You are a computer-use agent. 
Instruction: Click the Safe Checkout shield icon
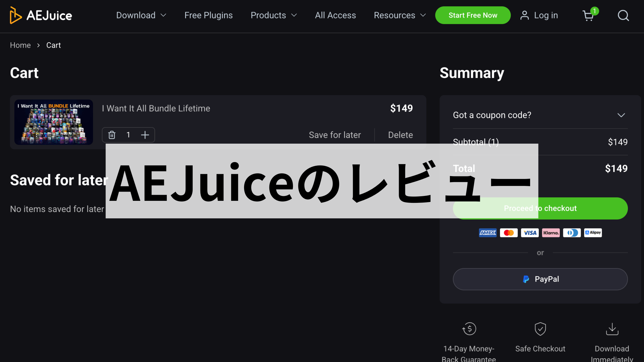point(540,329)
